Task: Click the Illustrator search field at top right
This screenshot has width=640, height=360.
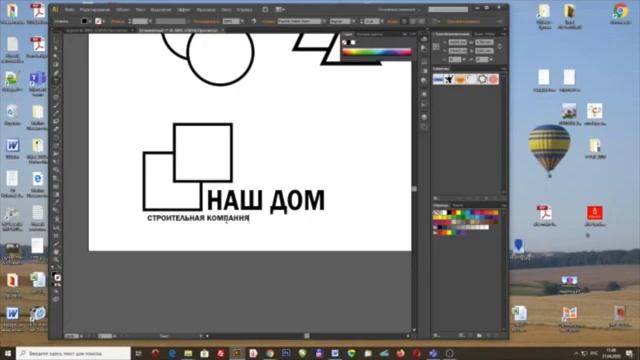Action: point(448,9)
